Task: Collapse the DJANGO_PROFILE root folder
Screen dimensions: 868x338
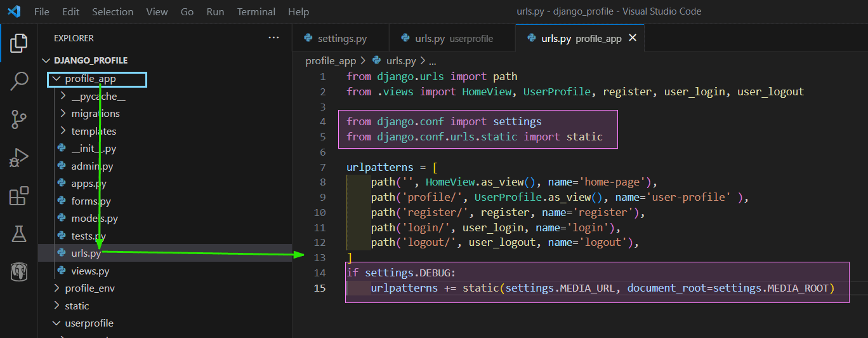Action: tap(46, 60)
